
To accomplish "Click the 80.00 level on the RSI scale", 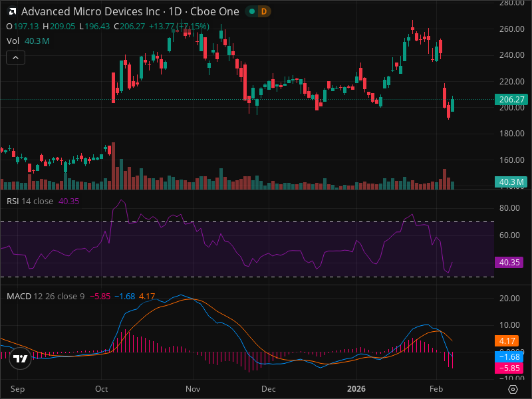I will point(509,208).
